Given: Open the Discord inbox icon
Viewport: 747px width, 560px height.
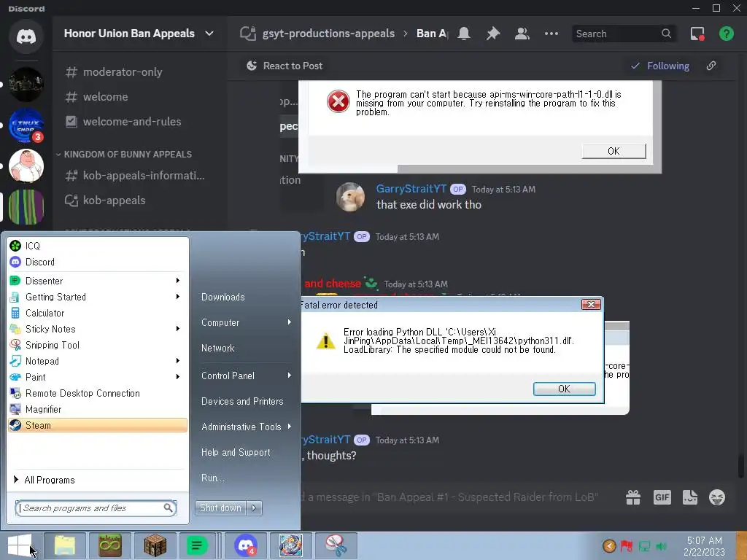Looking at the screenshot, I should 697,34.
